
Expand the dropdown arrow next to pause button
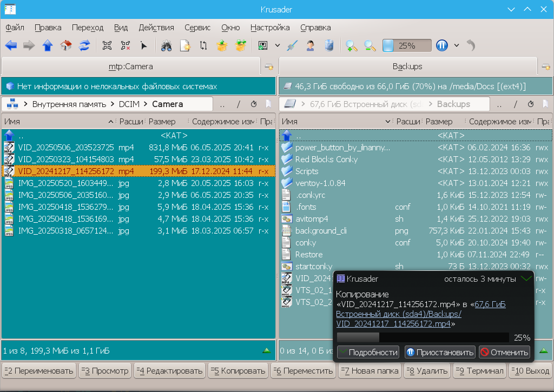point(457,46)
